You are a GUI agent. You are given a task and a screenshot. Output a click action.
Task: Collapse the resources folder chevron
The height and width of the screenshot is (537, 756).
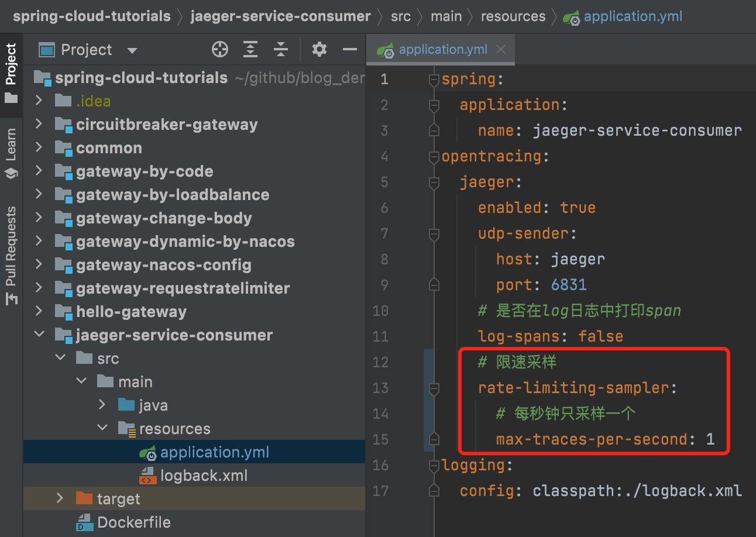[102, 428]
